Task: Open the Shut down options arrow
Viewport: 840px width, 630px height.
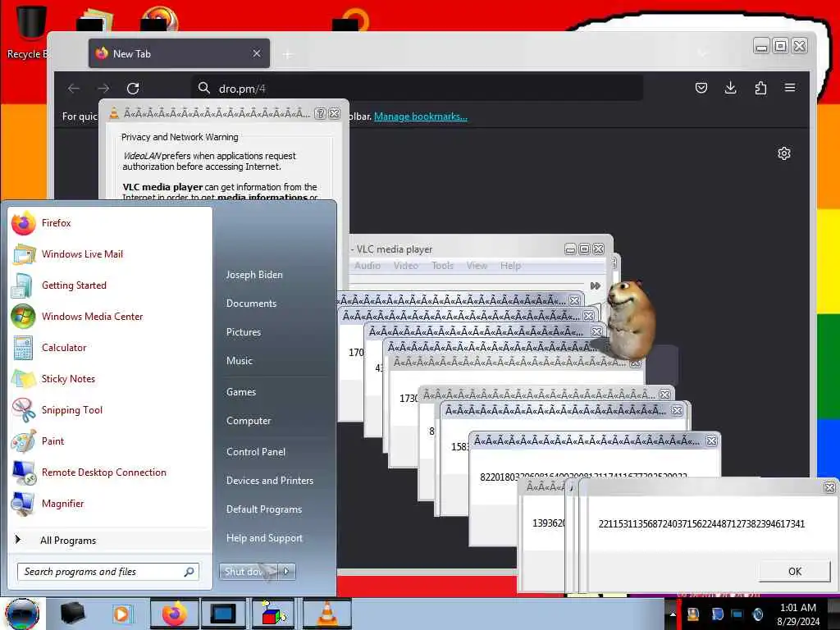Action: [286, 572]
